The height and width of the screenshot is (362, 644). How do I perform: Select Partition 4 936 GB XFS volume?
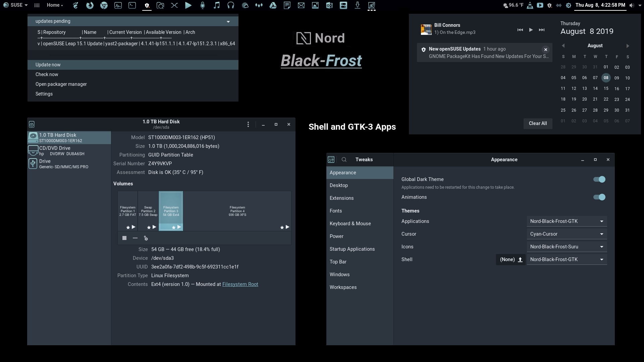237,211
